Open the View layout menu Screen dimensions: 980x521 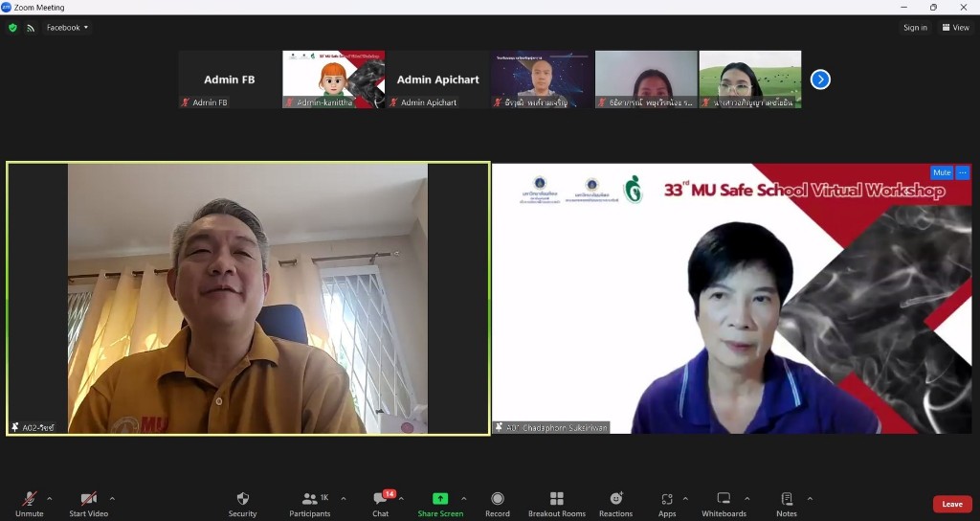tap(956, 28)
